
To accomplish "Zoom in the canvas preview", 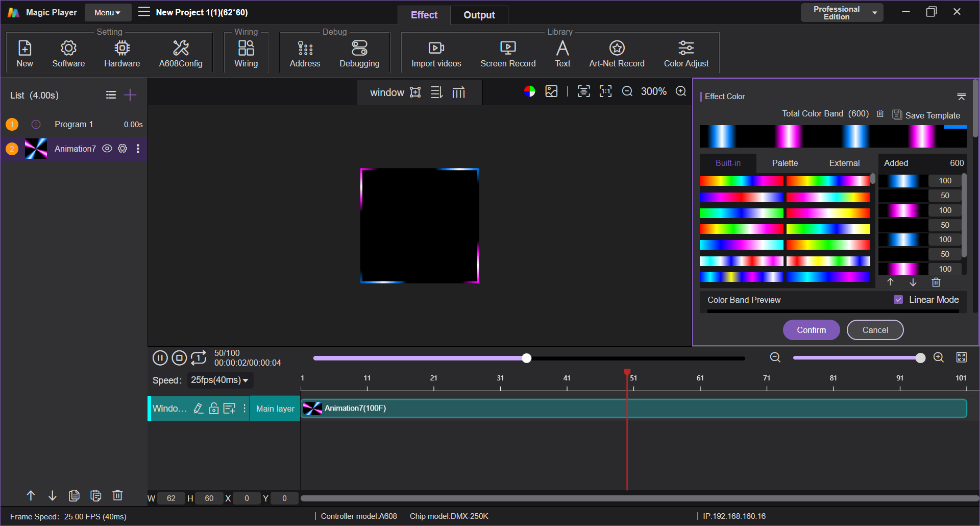I will coord(681,91).
